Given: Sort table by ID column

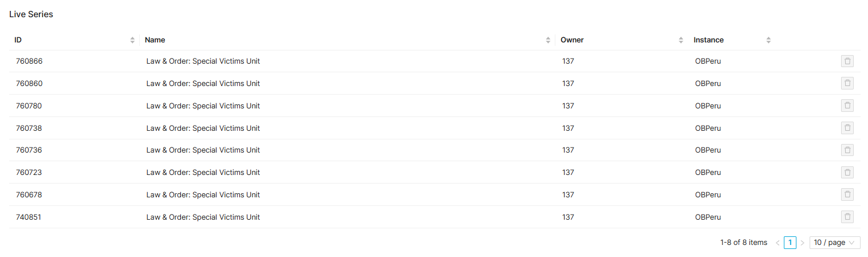Looking at the screenshot, I should (x=132, y=40).
